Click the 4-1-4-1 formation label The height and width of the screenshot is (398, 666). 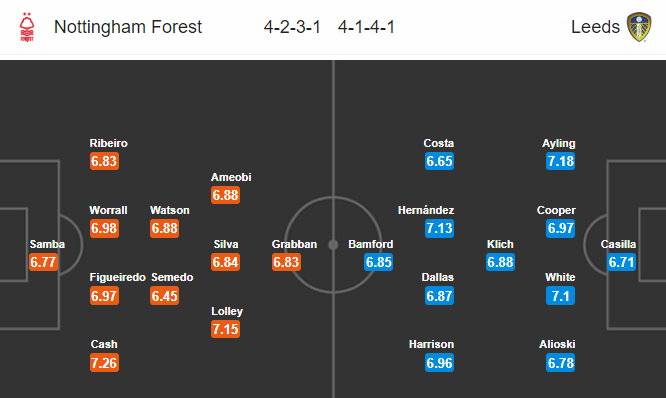pyautogui.click(x=366, y=27)
